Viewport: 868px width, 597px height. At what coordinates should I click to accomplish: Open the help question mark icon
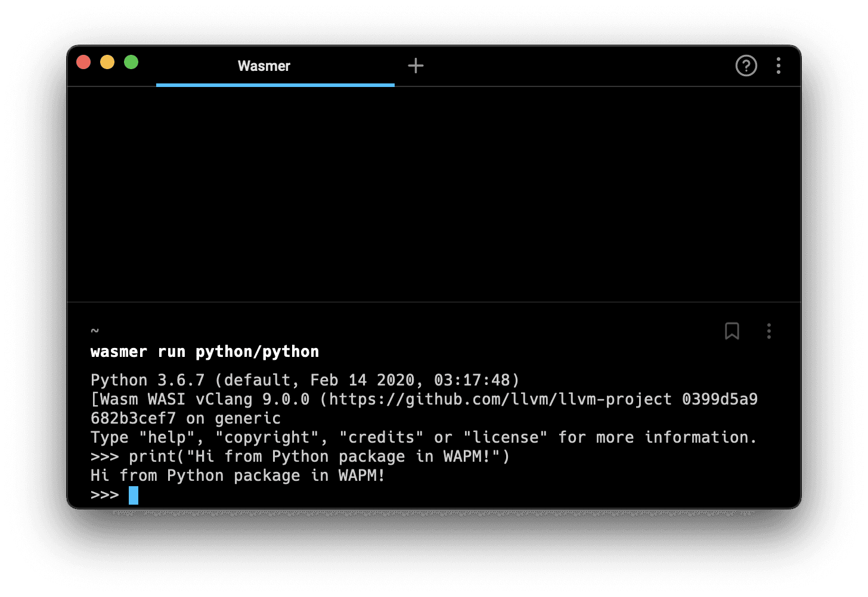click(746, 66)
